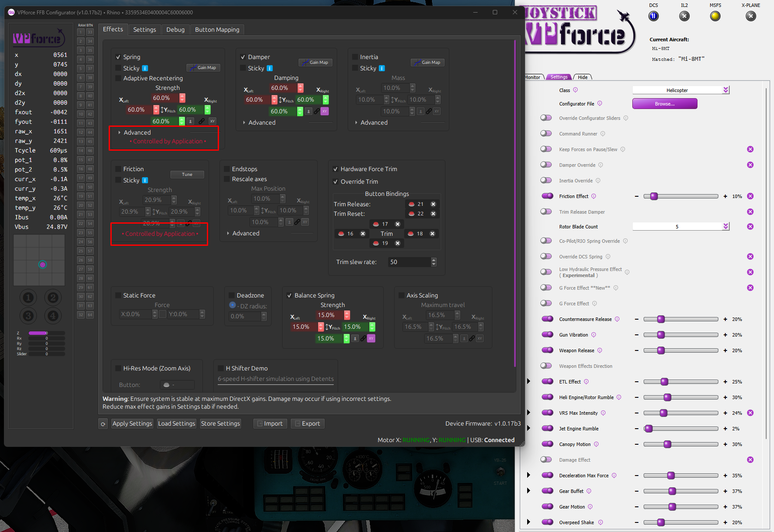Click the chain link icon in Balance Spring

tap(363, 338)
